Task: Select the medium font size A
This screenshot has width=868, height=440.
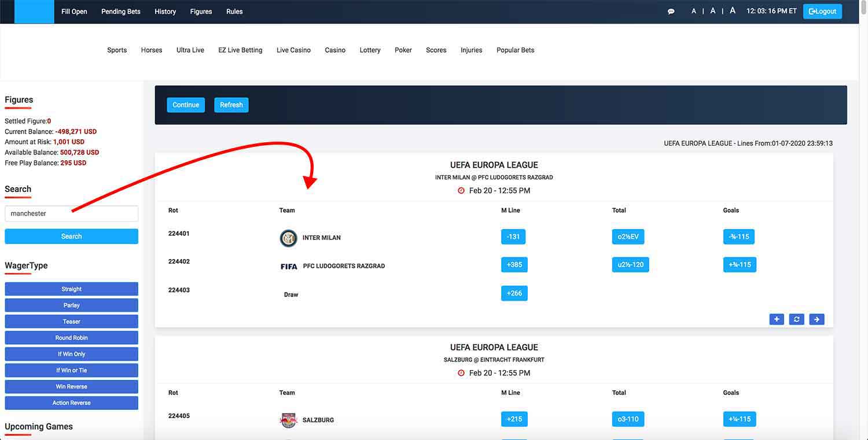Action: click(713, 11)
